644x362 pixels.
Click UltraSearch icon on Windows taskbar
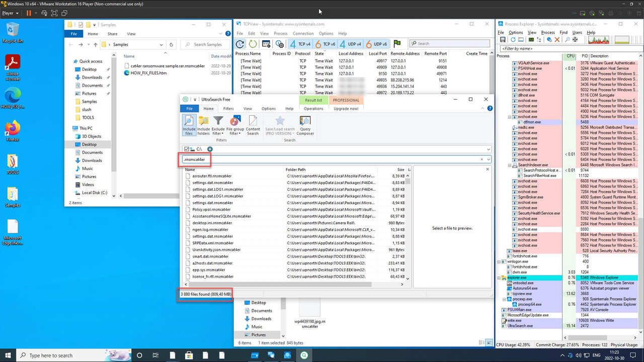[x=304, y=355]
